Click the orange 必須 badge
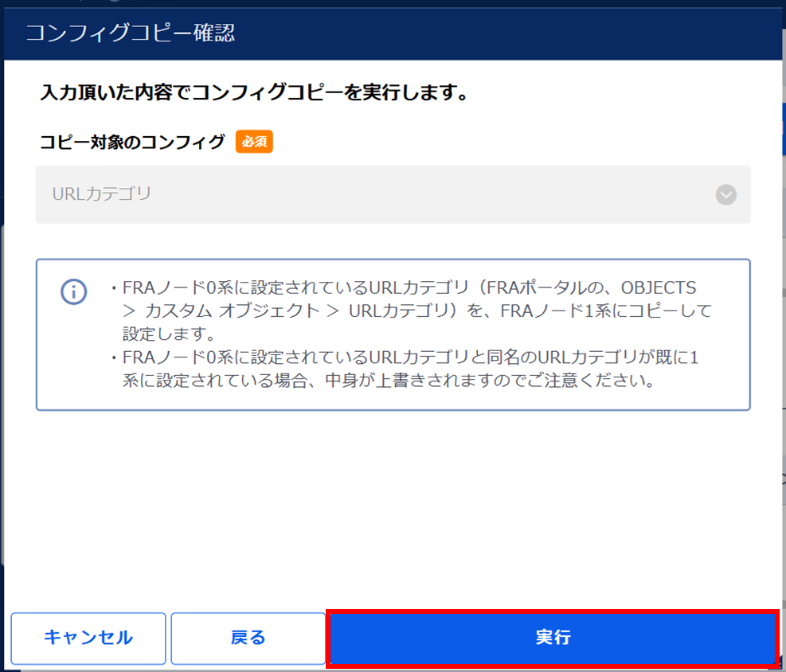The image size is (786, 672). click(254, 142)
